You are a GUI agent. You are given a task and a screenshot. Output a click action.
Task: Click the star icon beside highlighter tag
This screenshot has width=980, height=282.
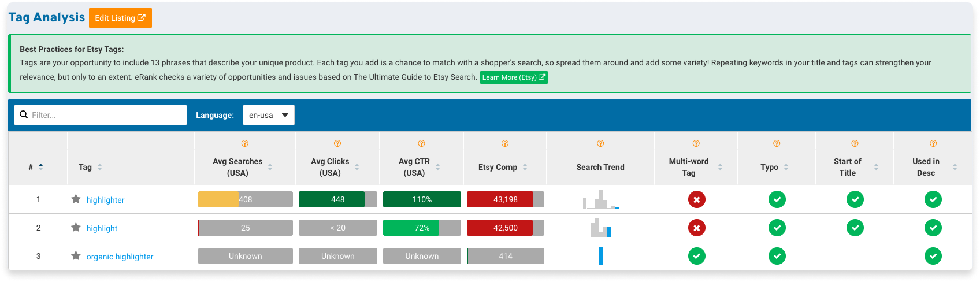(x=76, y=199)
